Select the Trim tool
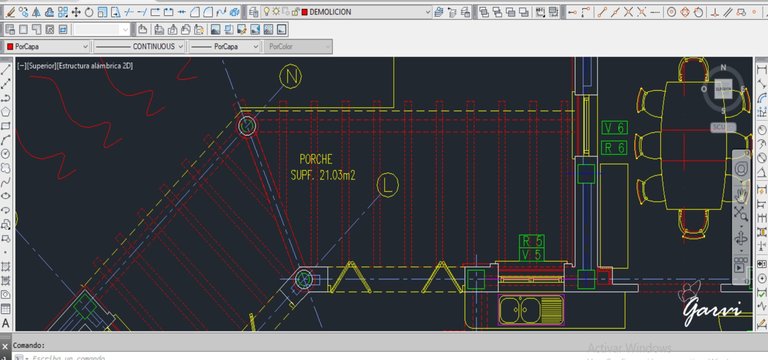Image resolution: width=768 pixels, height=360 pixels. point(128,12)
